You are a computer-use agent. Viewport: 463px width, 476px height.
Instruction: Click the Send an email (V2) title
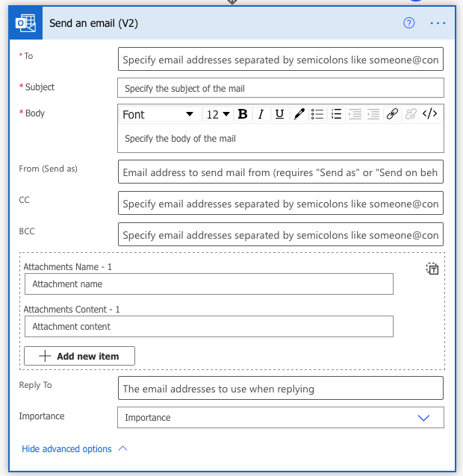tap(93, 23)
